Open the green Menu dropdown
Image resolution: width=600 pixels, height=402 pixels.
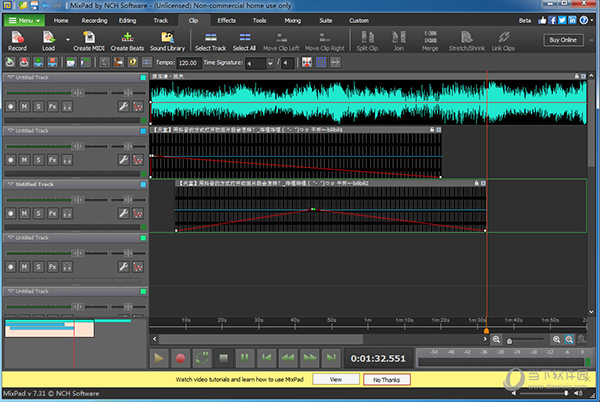[24, 20]
